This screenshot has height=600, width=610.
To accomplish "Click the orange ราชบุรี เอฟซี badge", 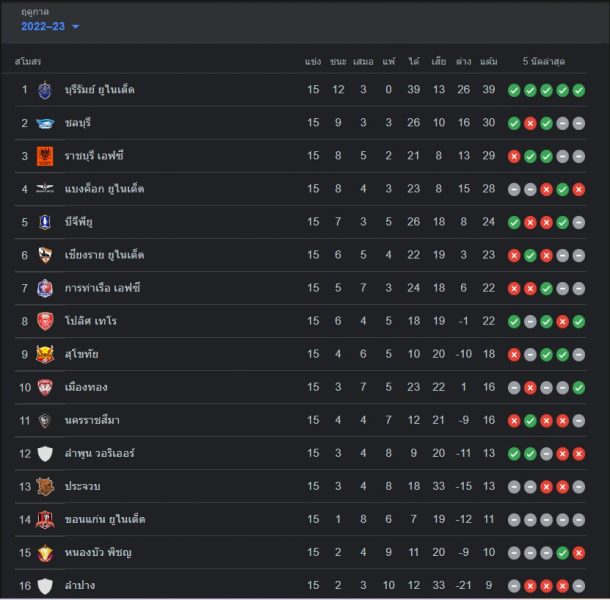I will [45, 156].
